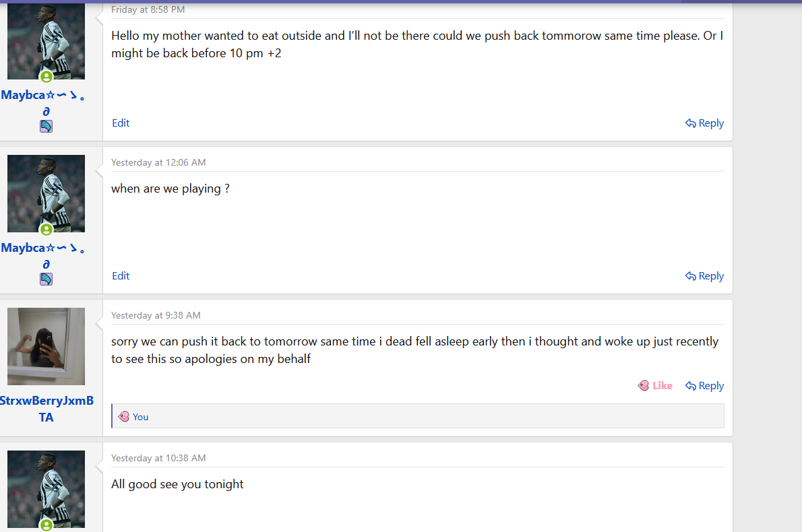Click the pink heart Like icon
This screenshot has width=802, height=532.
644,386
